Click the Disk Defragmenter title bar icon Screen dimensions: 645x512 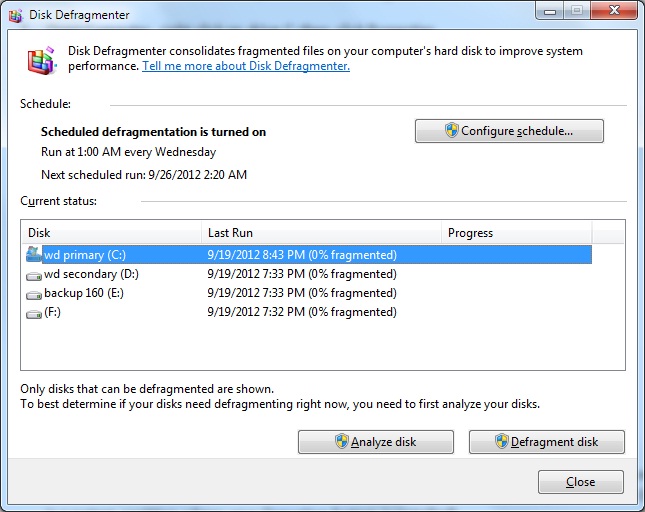coord(16,15)
